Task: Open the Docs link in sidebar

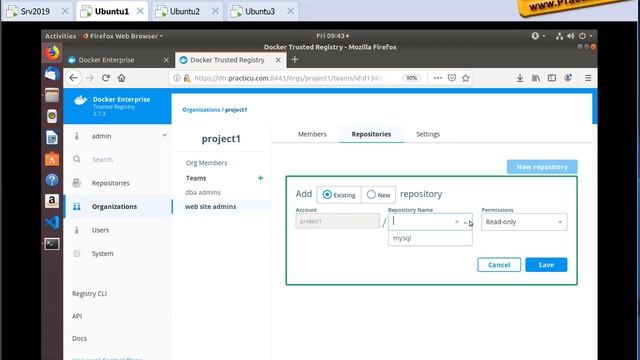Action: [79, 338]
